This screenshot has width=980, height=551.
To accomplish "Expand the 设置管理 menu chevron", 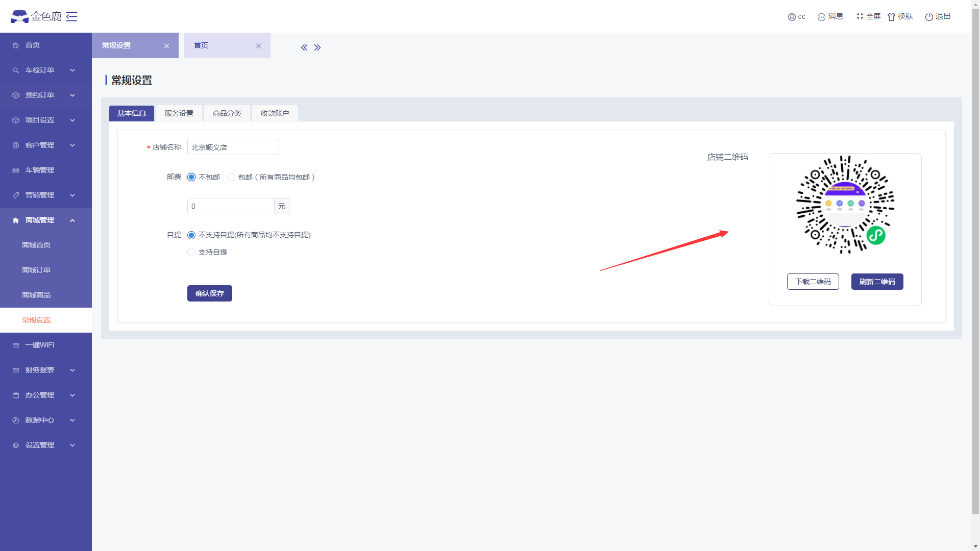I will [72, 445].
